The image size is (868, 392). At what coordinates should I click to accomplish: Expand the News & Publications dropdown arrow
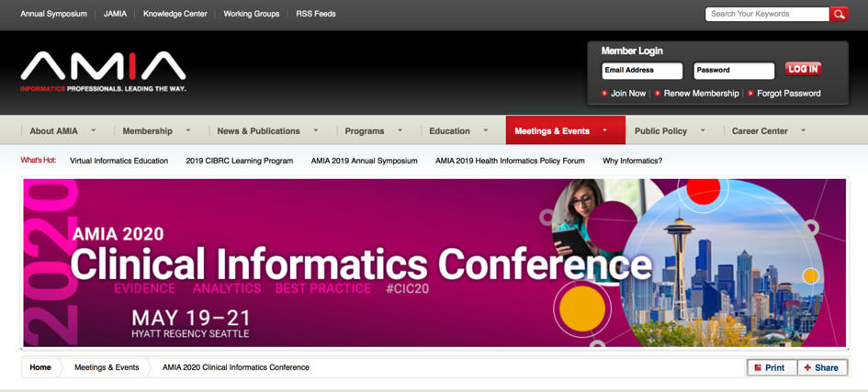(316, 130)
